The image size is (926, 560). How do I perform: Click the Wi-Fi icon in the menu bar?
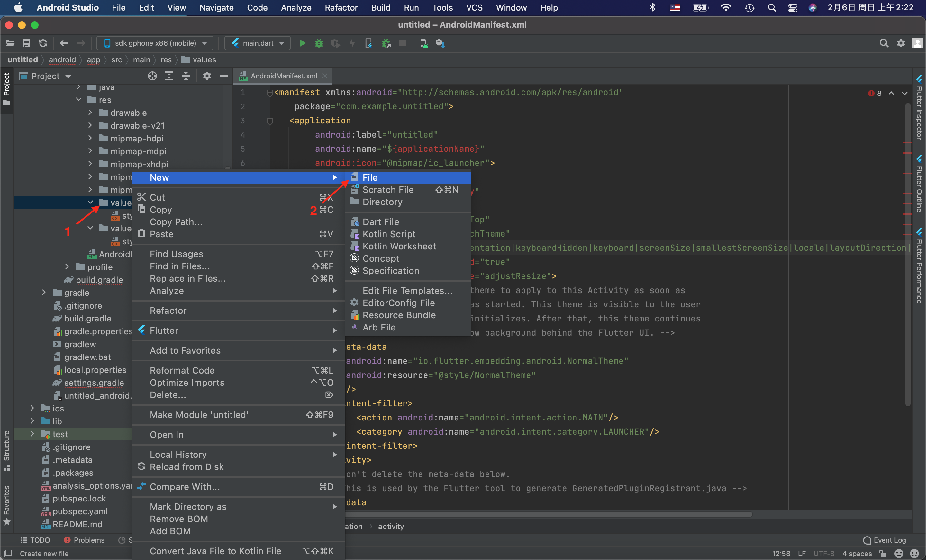(x=726, y=7)
